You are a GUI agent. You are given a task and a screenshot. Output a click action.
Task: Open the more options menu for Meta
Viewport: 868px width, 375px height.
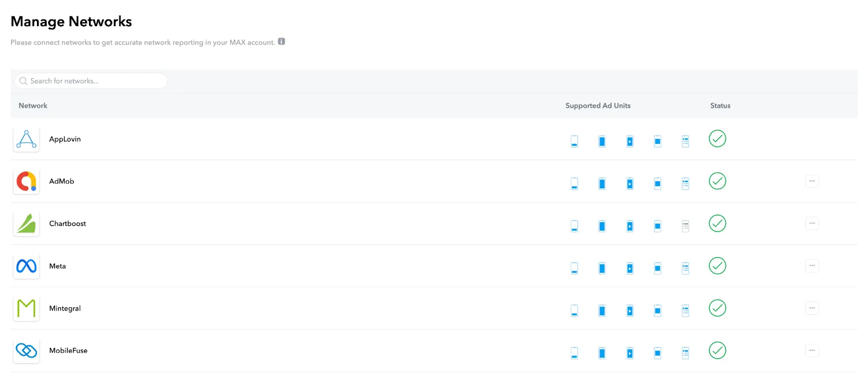pyautogui.click(x=812, y=265)
